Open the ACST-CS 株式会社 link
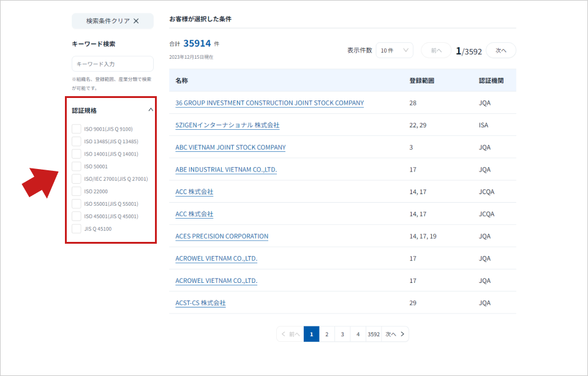 200,303
